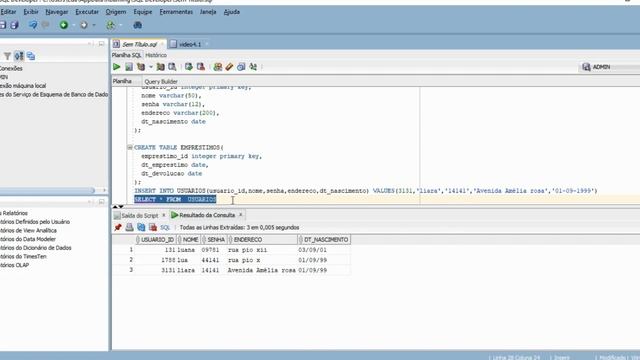
Task: Click the dark blue database icon in main toolbar
Action: [x=138, y=25]
